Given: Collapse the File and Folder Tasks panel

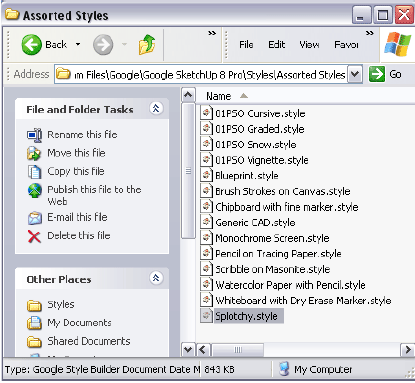Looking at the screenshot, I should 156,109.
